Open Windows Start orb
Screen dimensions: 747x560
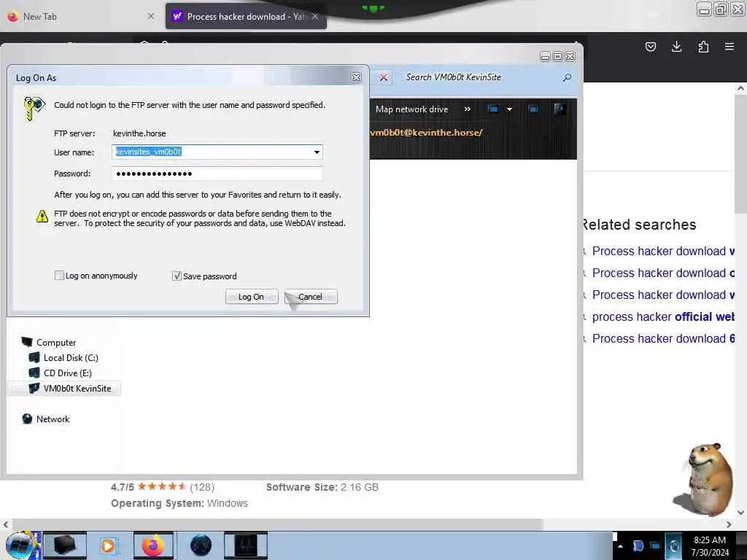[21, 545]
